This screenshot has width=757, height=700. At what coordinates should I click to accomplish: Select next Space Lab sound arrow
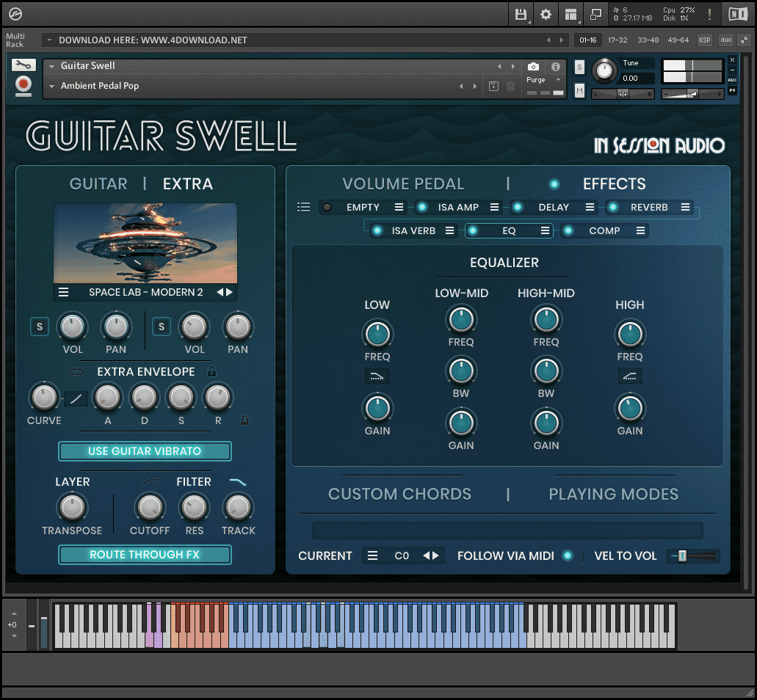point(229,292)
